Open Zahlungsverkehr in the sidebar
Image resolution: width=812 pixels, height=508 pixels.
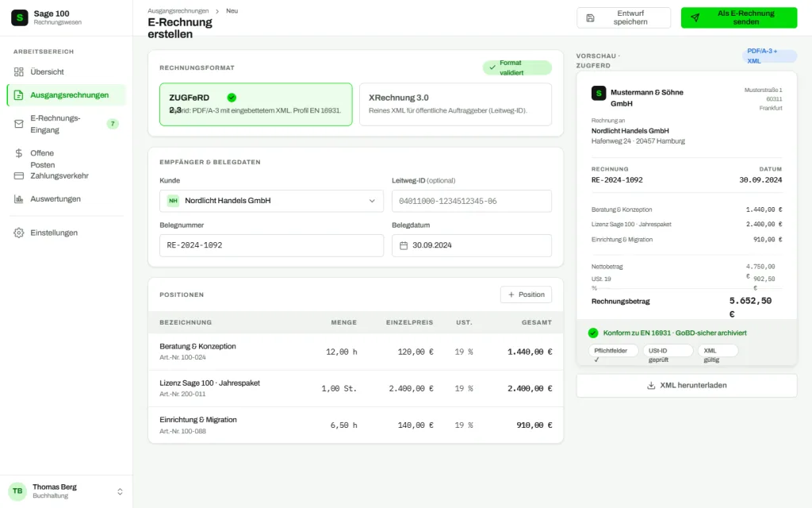67,175
